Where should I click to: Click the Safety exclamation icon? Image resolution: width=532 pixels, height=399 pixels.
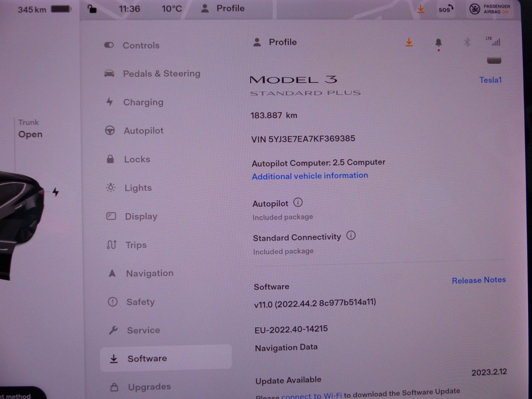click(113, 302)
